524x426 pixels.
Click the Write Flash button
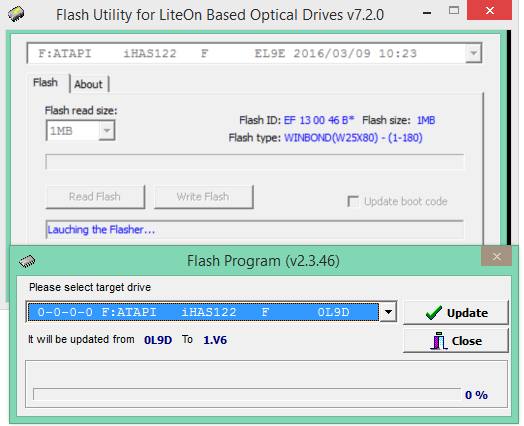pos(204,197)
